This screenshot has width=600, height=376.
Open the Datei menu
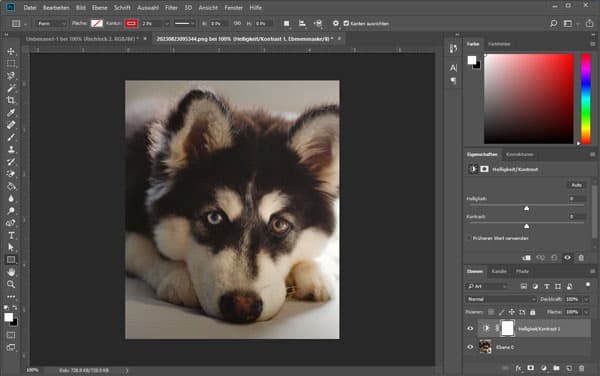click(x=30, y=7)
